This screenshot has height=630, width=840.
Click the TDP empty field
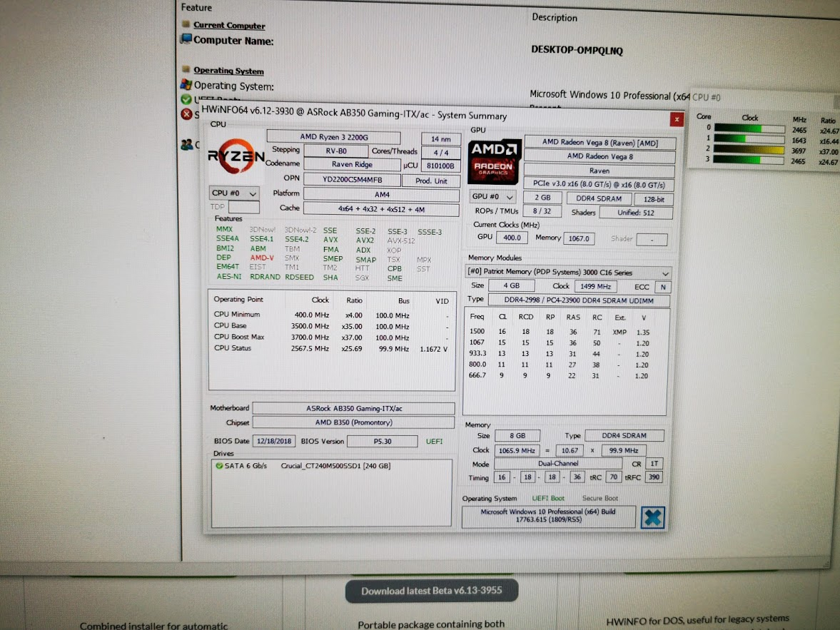click(244, 207)
